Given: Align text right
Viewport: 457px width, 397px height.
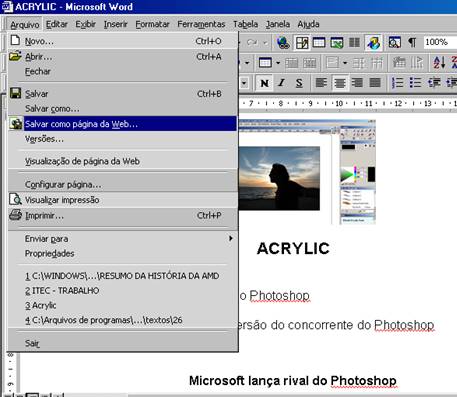Looking at the screenshot, I should click(x=357, y=83).
